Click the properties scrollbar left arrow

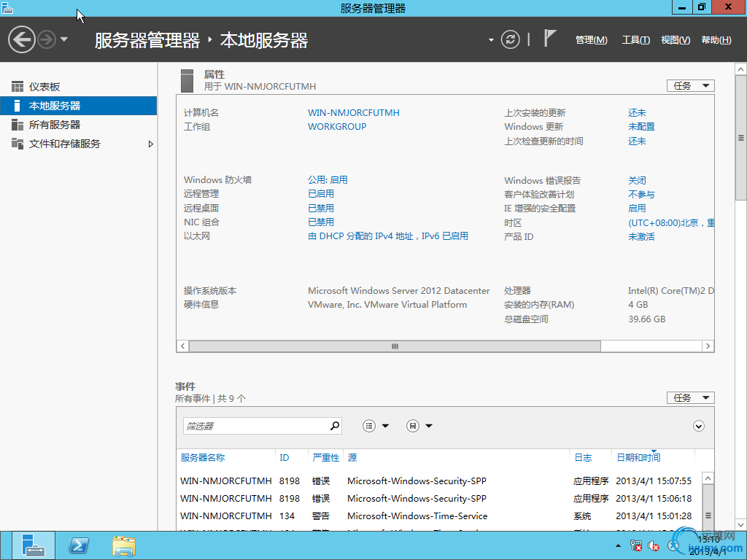183,346
